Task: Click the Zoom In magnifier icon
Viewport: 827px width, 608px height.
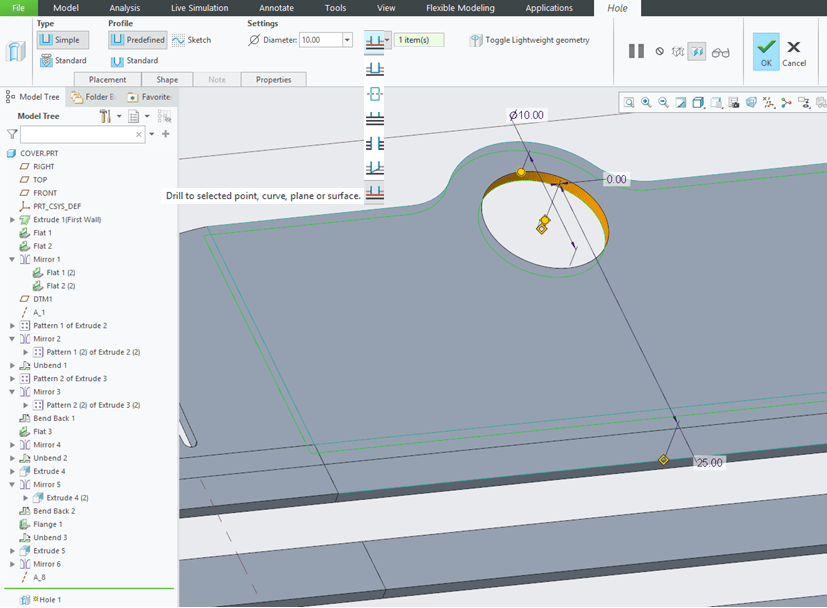Action: pos(646,102)
